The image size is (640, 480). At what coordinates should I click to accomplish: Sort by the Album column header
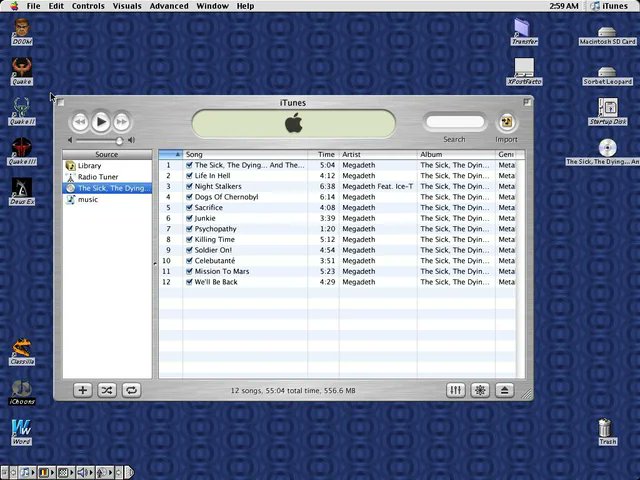(x=456, y=154)
